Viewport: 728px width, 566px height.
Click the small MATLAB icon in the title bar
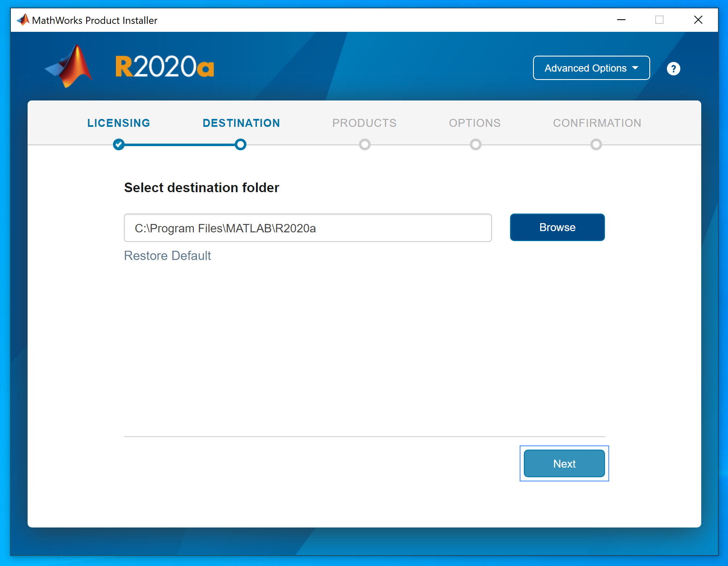(x=23, y=20)
